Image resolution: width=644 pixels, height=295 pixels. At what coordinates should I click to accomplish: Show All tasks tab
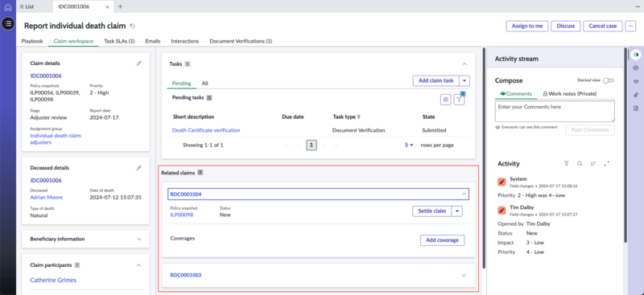coord(204,84)
